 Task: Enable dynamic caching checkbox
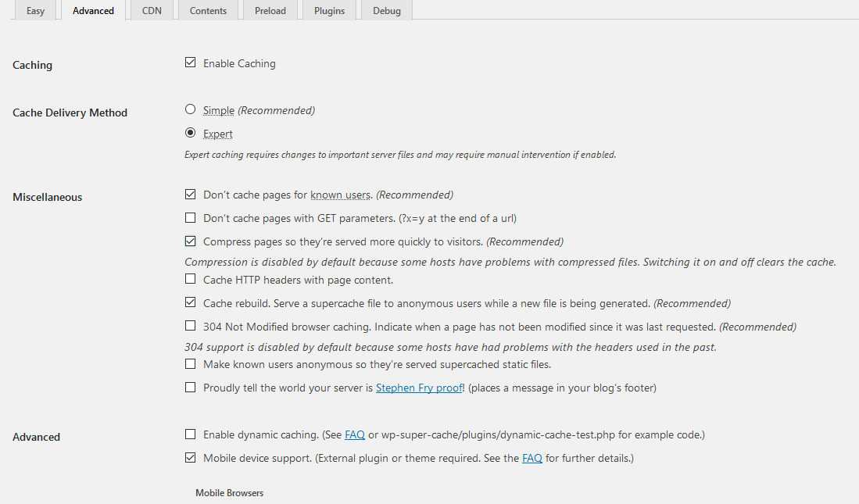(191, 434)
